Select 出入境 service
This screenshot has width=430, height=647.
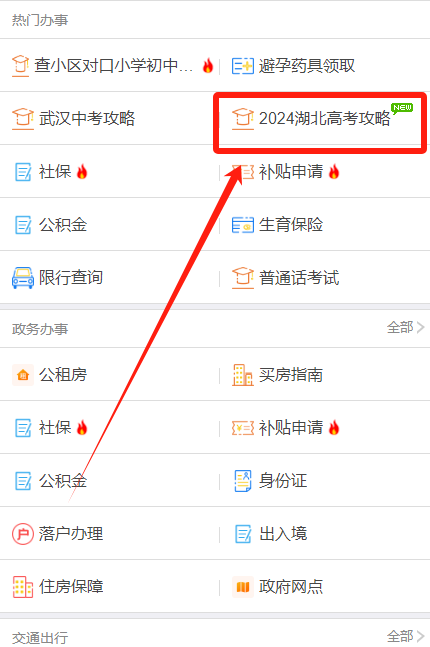tap(271, 534)
